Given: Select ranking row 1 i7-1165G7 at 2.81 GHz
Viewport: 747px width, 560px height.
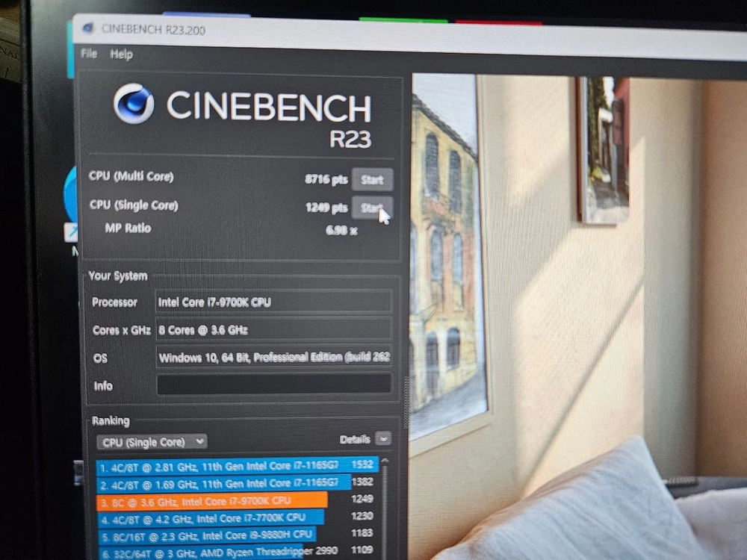Looking at the screenshot, I should pos(238,466).
